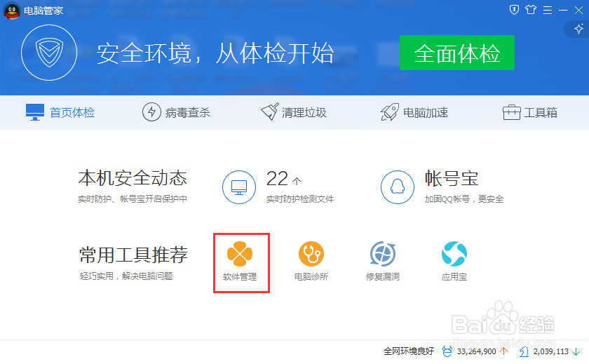This screenshot has height=364, width=589.
Task: Click the large shield logo circle
Action: tap(49, 53)
